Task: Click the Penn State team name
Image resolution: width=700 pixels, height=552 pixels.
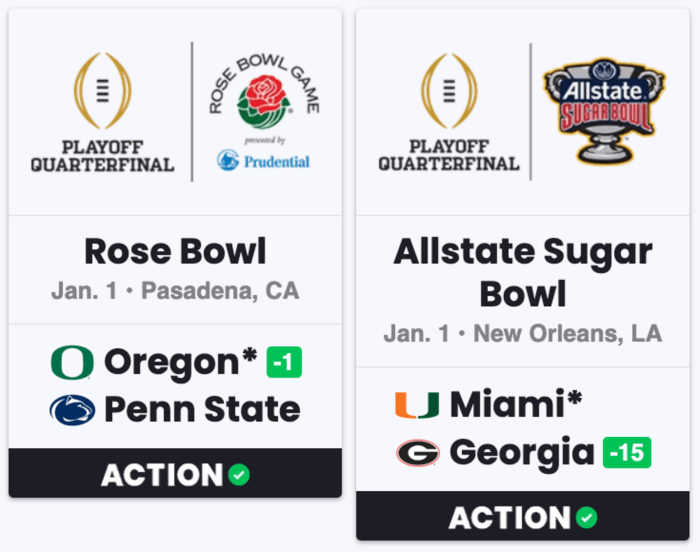Action: 202,409
